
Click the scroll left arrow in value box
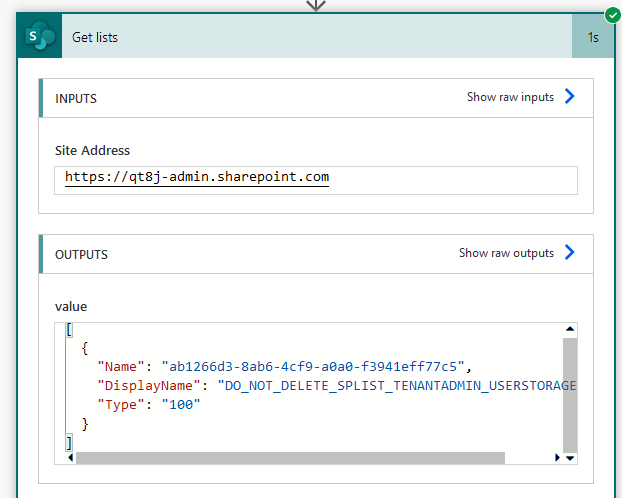click(x=69, y=458)
